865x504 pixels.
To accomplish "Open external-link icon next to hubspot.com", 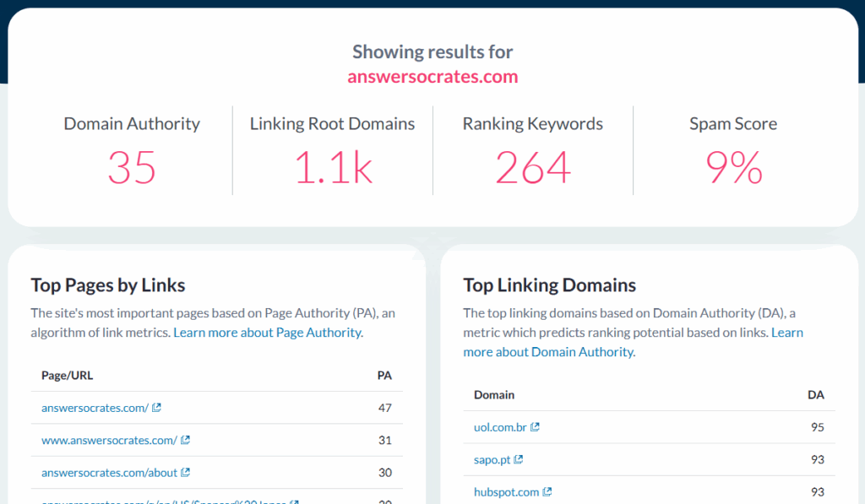I will tap(547, 492).
